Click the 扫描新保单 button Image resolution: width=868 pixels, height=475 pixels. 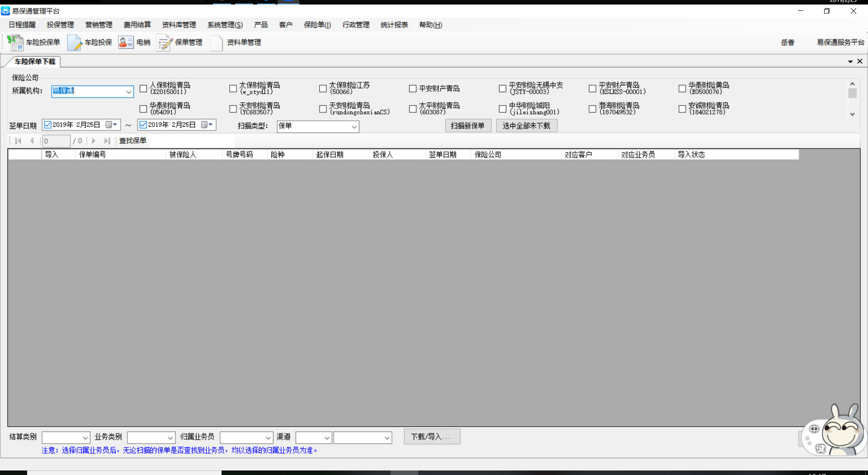468,126
